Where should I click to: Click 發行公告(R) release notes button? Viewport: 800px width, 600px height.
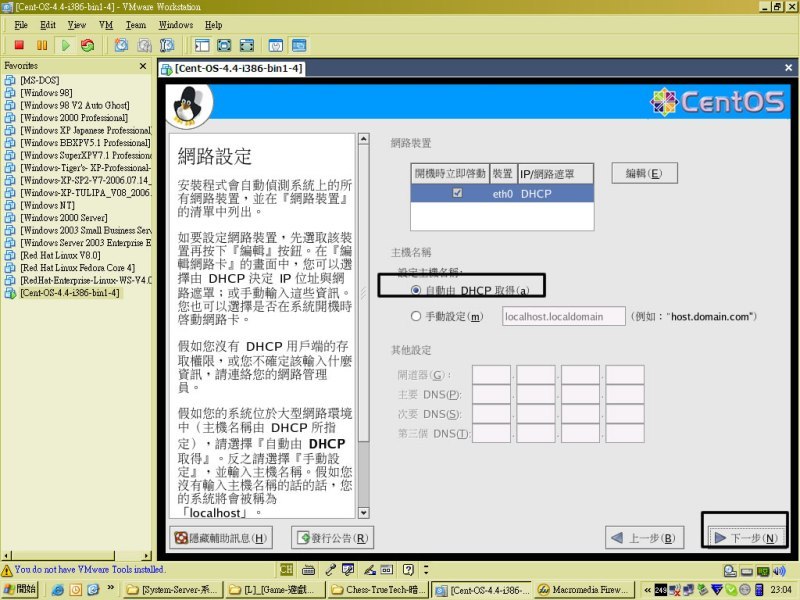point(332,538)
